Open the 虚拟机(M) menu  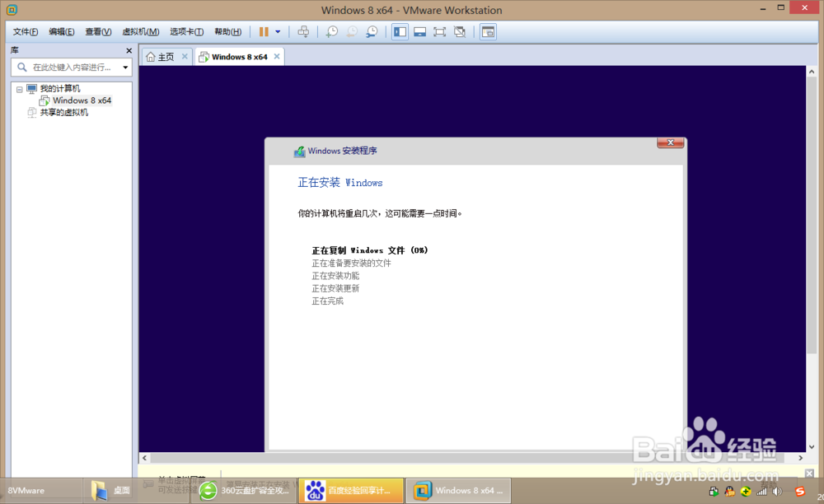140,32
